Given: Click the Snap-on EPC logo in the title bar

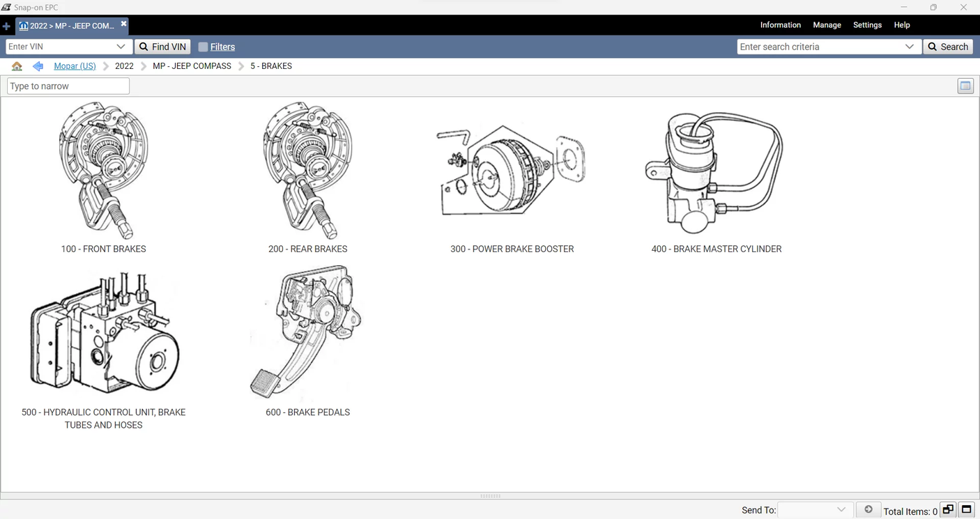Looking at the screenshot, I should tap(8, 7).
